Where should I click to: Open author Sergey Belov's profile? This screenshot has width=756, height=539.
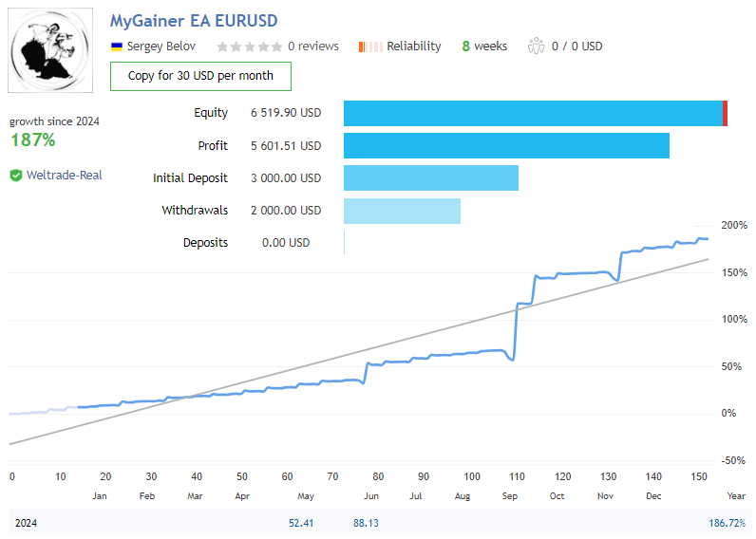point(161,46)
